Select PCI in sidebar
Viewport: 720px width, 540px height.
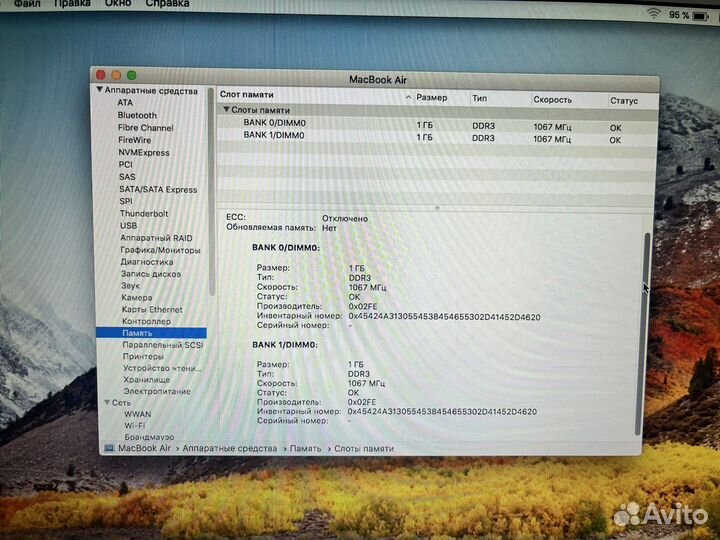click(125, 164)
